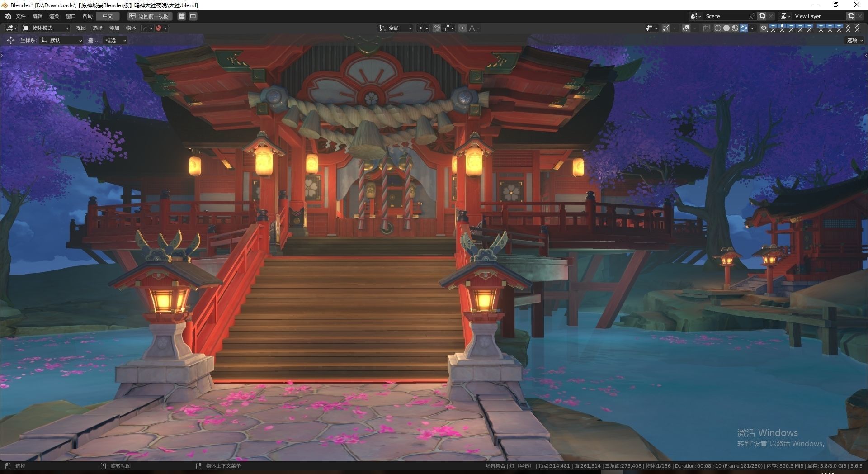Toggle proportional editing
This screenshot has width=868, height=474.
point(462,28)
